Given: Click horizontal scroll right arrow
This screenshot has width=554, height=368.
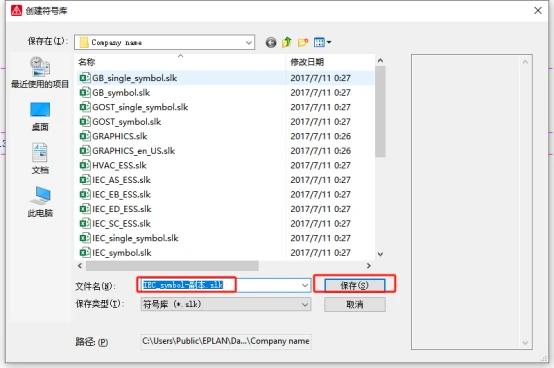Looking at the screenshot, I should click(x=369, y=266).
